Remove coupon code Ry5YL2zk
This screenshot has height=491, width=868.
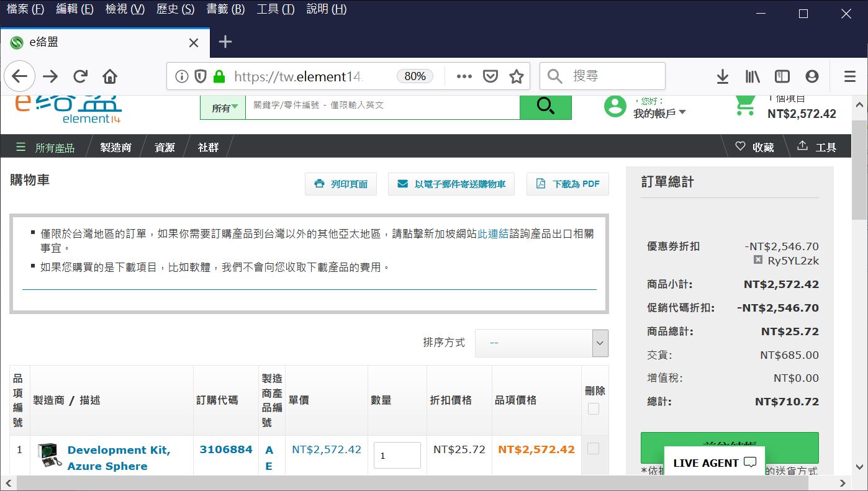coord(757,260)
